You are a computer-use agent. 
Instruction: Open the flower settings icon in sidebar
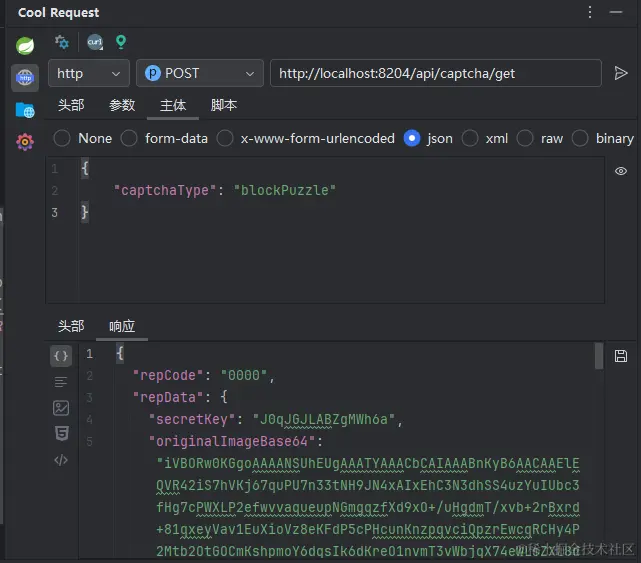(25, 142)
